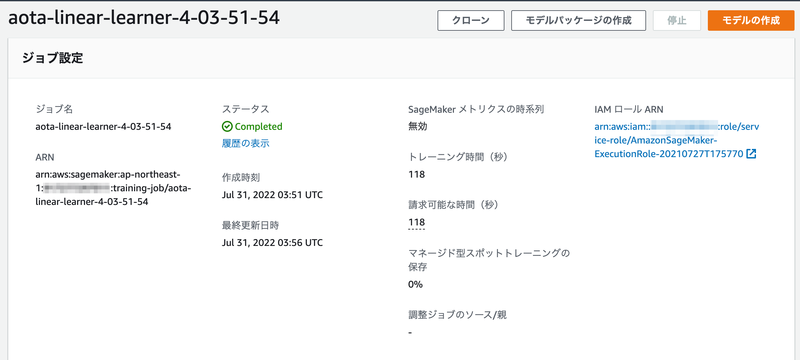Click creation time Jul 31, 2022 03:51 UTC
Image resolution: width=800 pixels, height=360 pixels.
tap(272, 195)
